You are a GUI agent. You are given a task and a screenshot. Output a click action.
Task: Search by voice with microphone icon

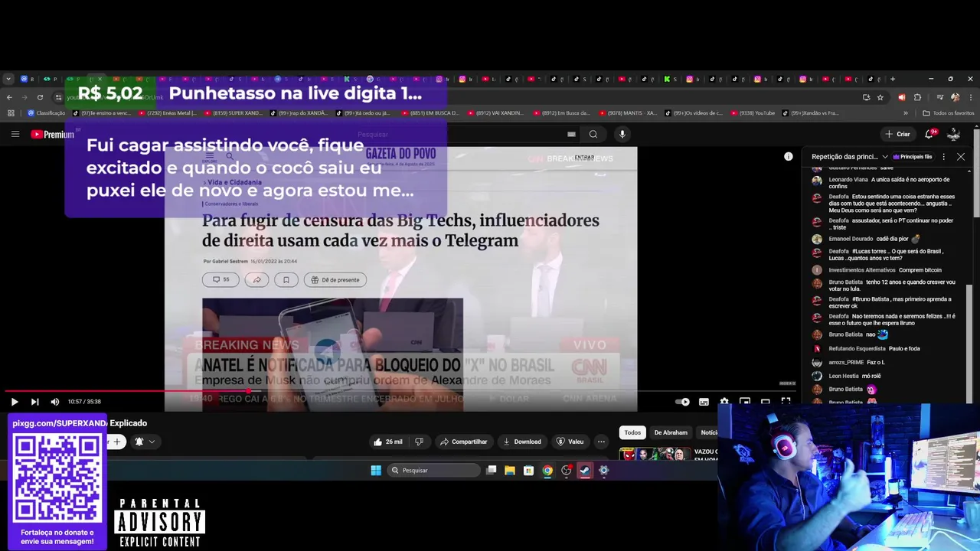(622, 134)
